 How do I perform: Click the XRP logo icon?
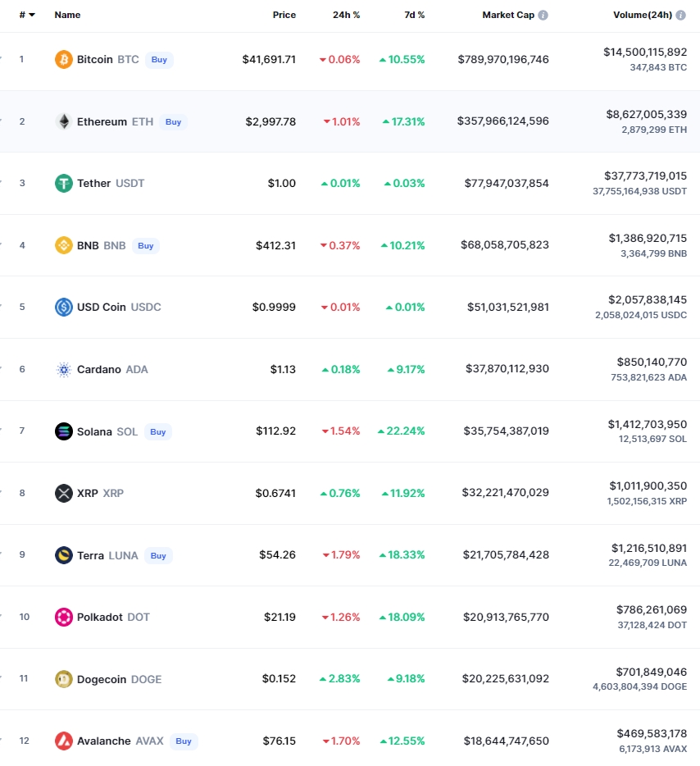(x=63, y=493)
